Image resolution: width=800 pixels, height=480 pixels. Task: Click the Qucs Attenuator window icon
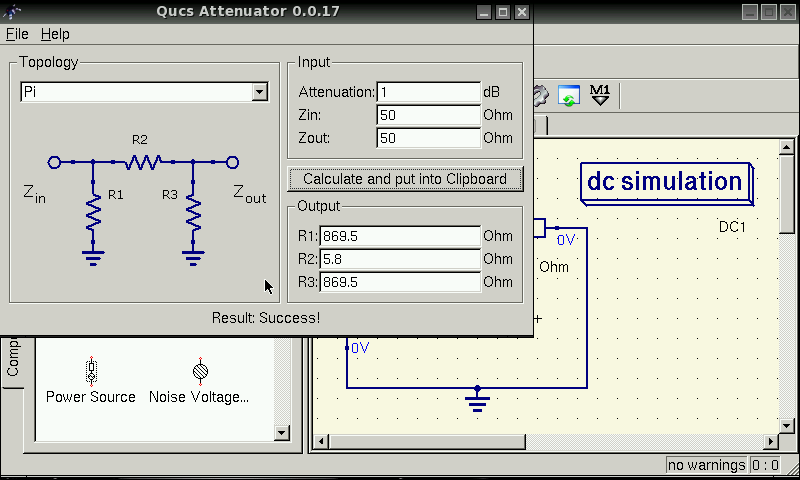click(11, 11)
